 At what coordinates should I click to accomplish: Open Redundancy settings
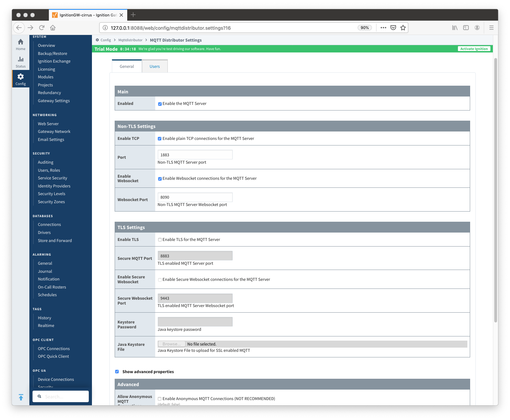tap(49, 93)
